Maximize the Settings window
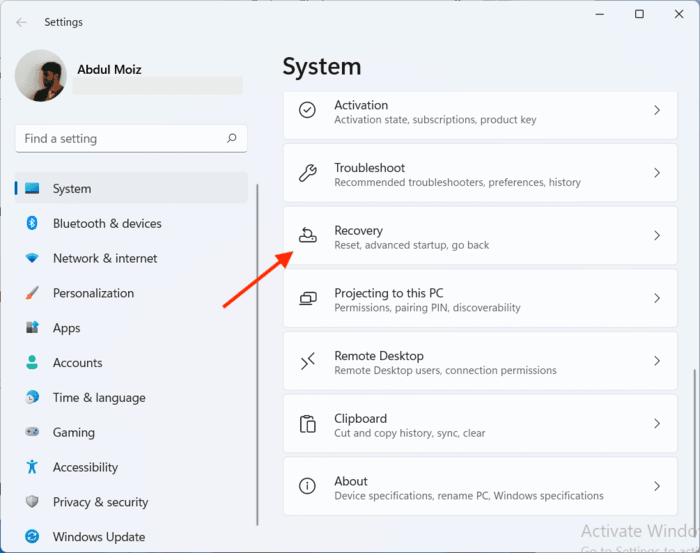The height and width of the screenshot is (553, 700). click(639, 14)
